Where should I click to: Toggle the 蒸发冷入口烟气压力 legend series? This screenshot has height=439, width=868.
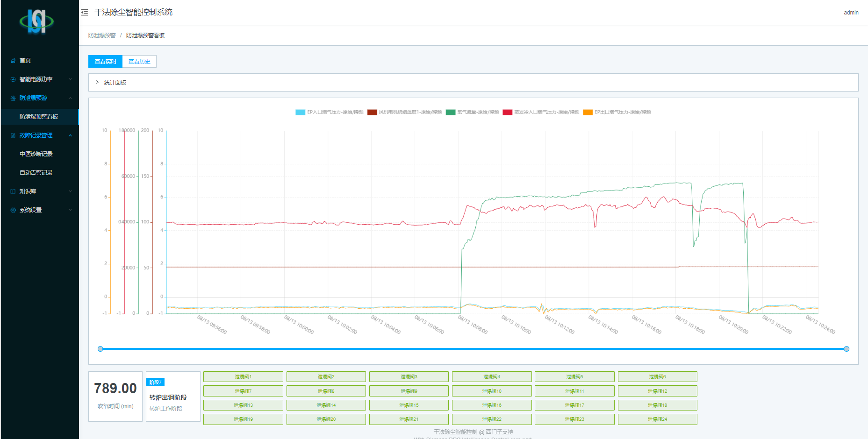pos(541,112)
